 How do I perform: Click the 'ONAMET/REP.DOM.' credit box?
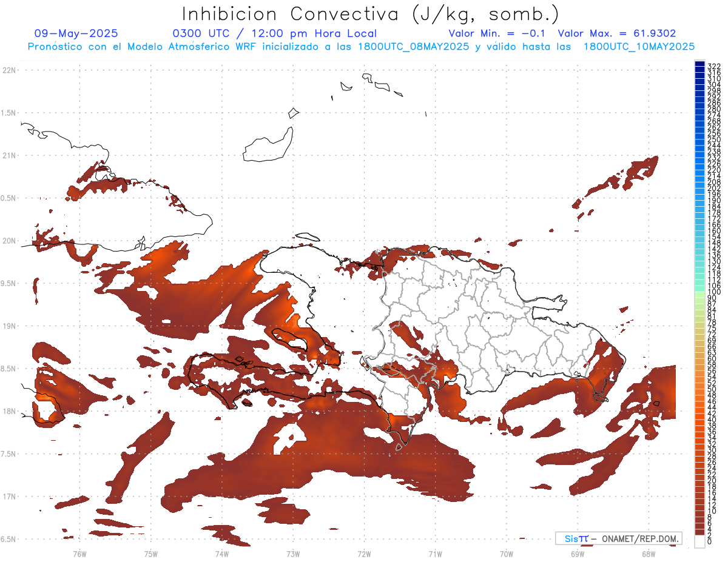[619, 538]
